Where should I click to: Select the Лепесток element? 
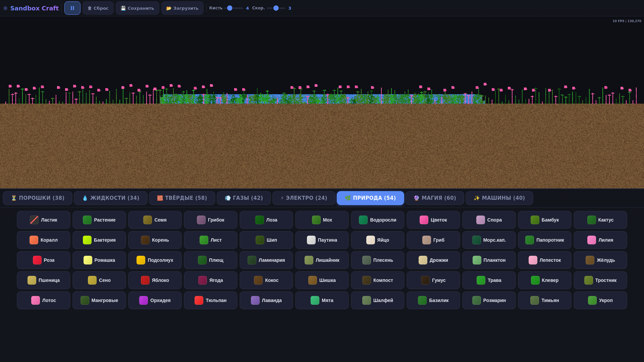click(545, 260)
